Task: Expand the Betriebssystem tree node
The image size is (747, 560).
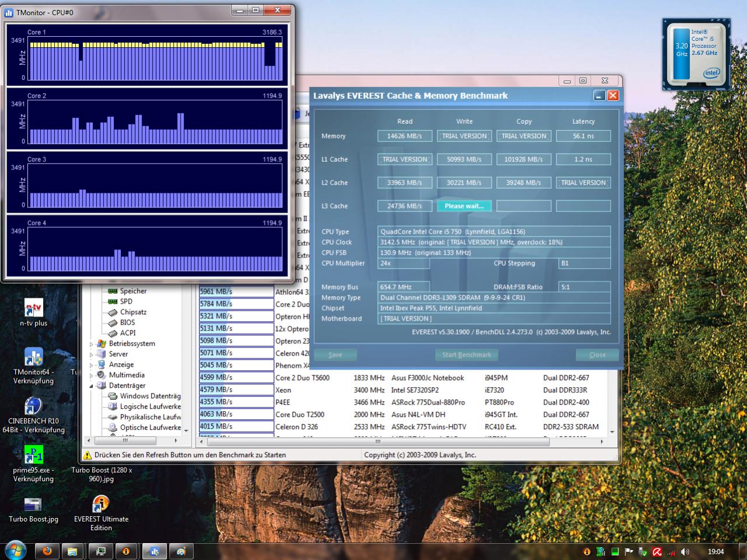Action: point(91,344)
